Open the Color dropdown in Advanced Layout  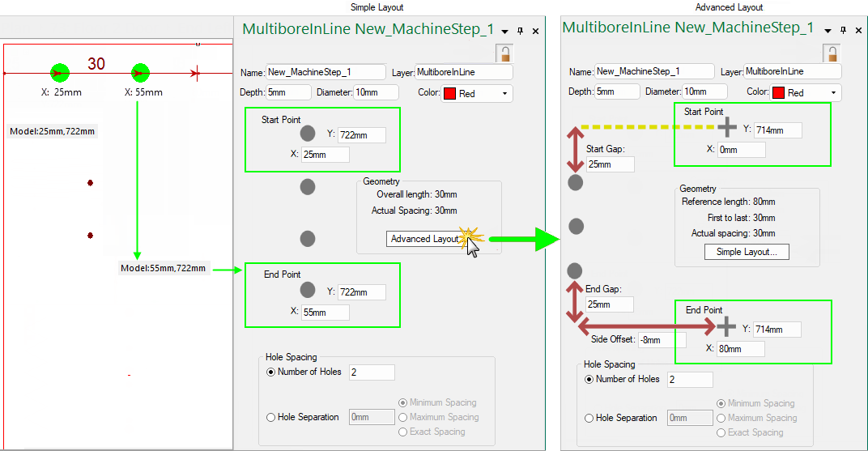coord(833,93)
